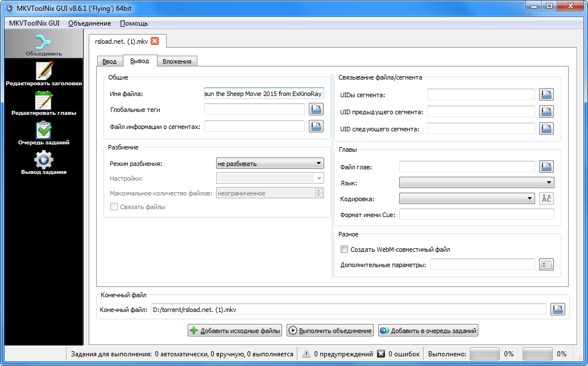Open Редактировать заголовки header editor

point(44,74)
